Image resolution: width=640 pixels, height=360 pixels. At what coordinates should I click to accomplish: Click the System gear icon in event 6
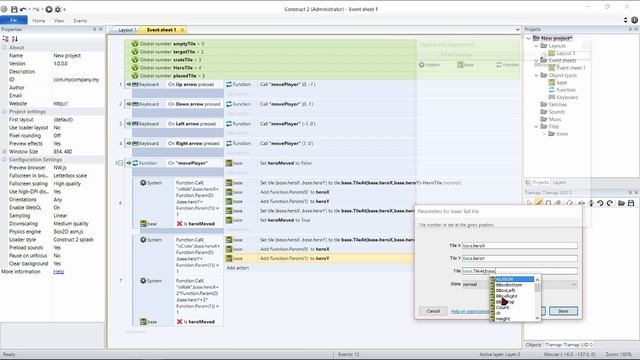point(143,183)
